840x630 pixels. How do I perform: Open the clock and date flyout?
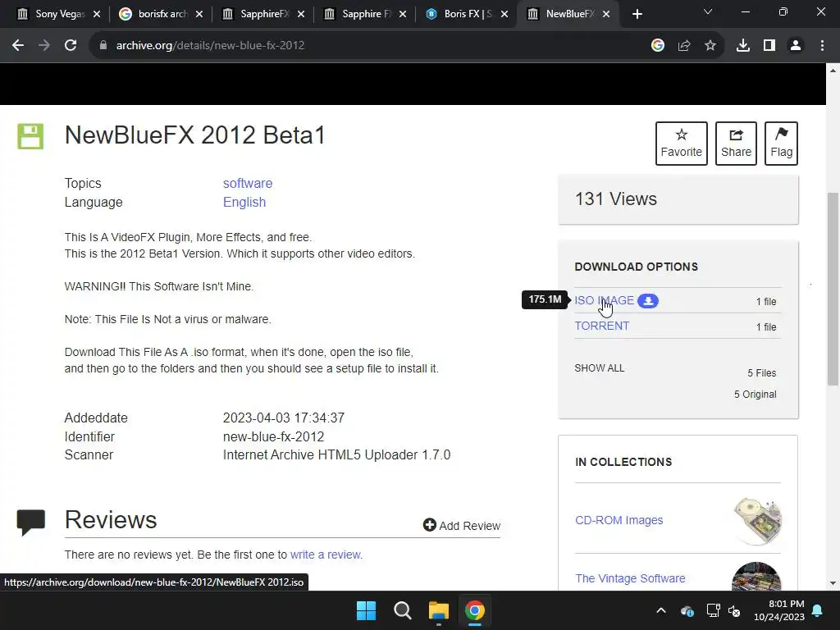(779, 610)
